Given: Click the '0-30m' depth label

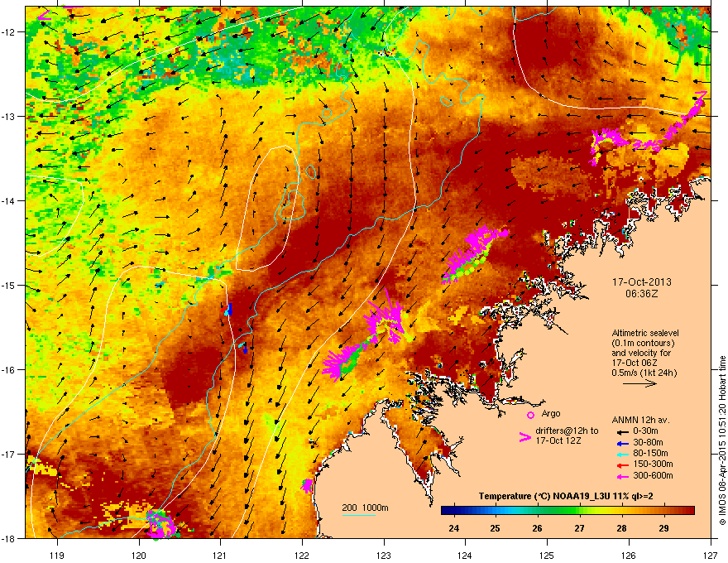Looking at the screenshot, I should click(x=645, y=431).
